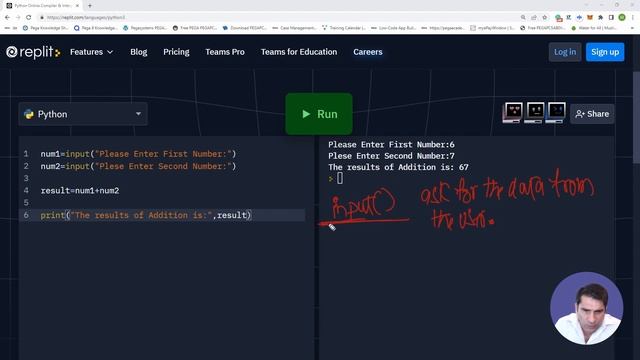The width and height of the screenshot is (640, 360).
Task: Toggle the browser side panel icon
Action: [x=611, y=18]
